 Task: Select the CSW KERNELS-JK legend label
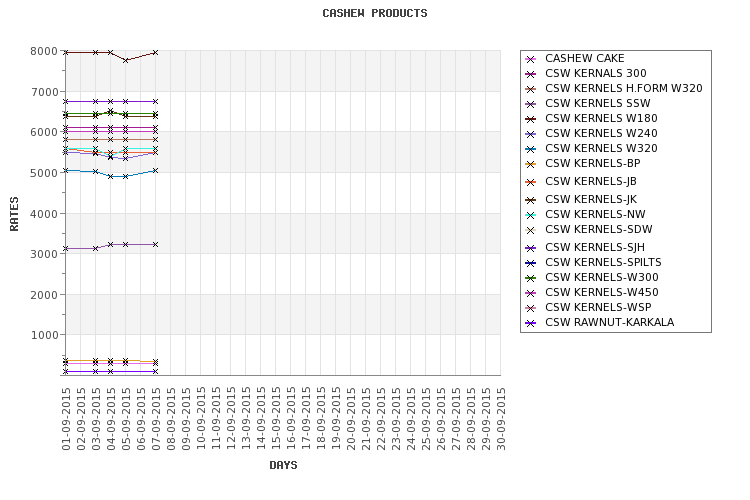point(591,199)
